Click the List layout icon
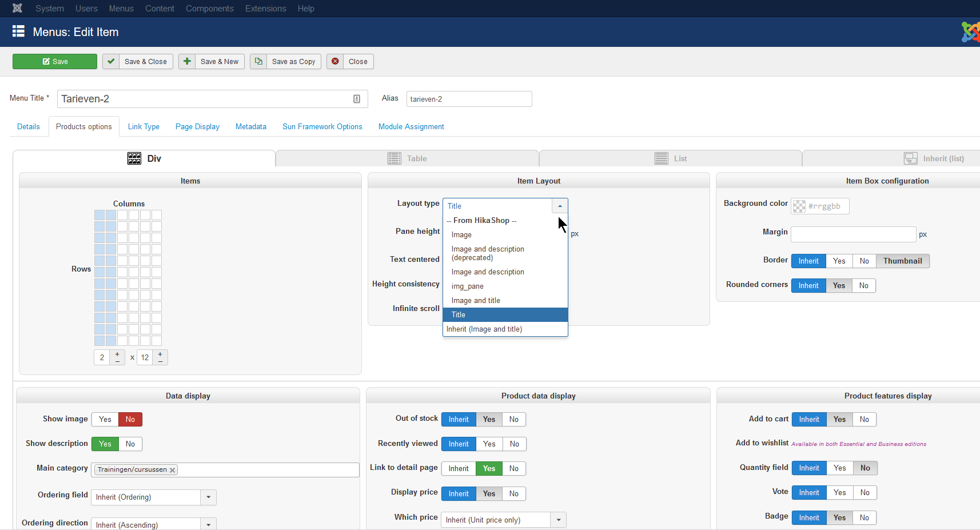This screenshot has height=530, width=980. [x=662, y=158]
